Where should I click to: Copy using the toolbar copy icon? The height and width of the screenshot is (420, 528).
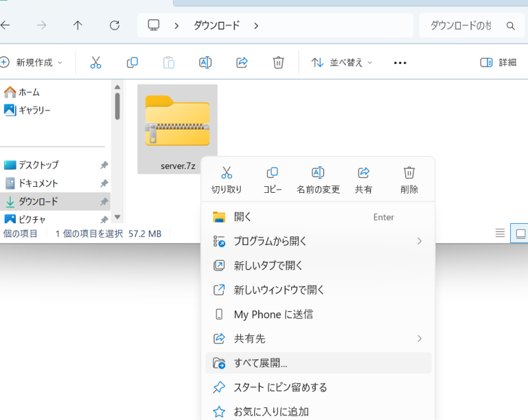(x=133, y=62)
